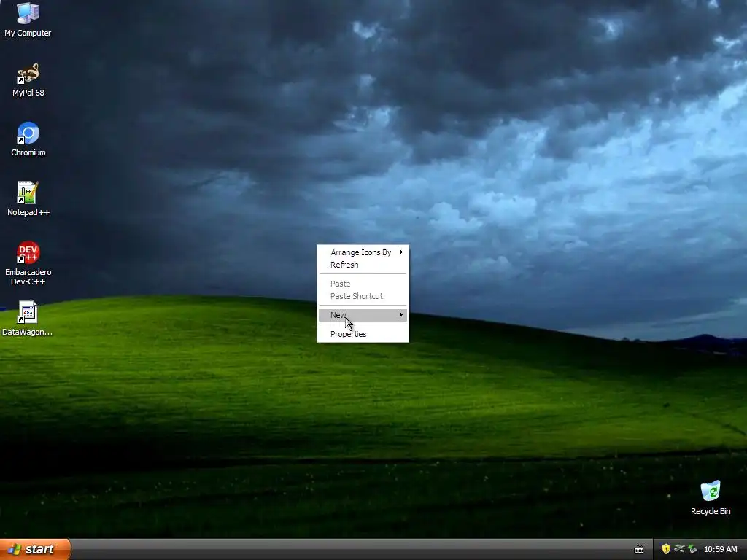The height and width of the screenshot is (560, 747).
Task: Click the security shield tray icon
Action: (x=666, y=549)
